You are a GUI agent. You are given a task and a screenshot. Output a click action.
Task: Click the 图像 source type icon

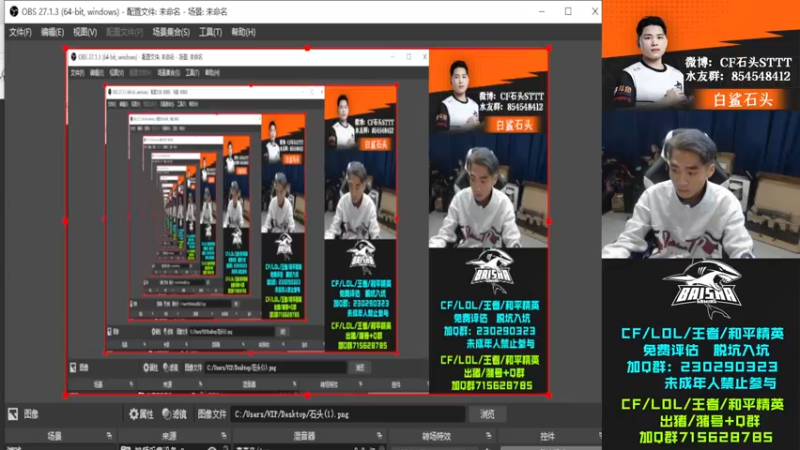(x=13, y=414)
